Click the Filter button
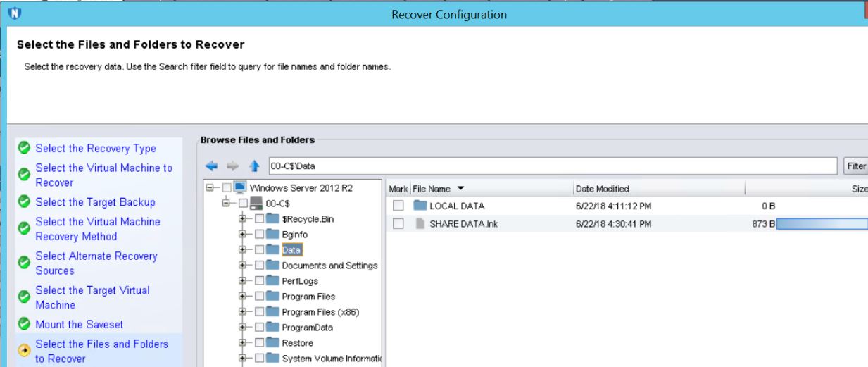This screenshot has height=367, width=868. tap(856, 166)
